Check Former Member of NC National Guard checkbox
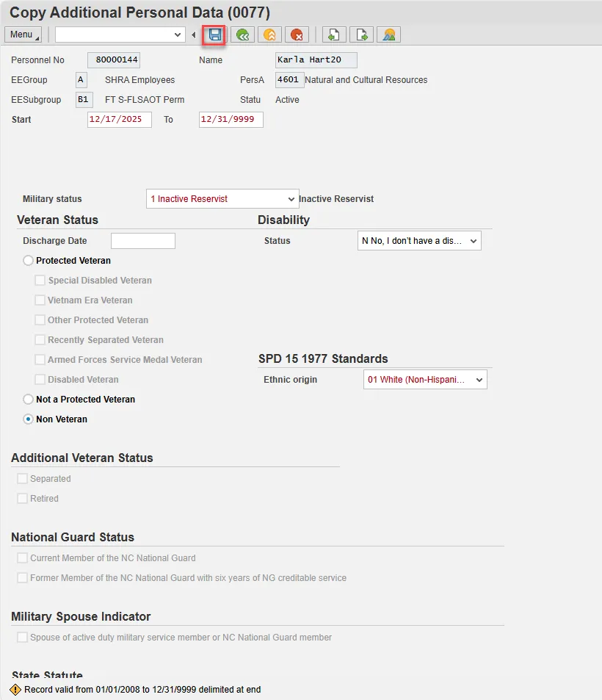This screenshot has width=602, height=700. pos(22,577)
